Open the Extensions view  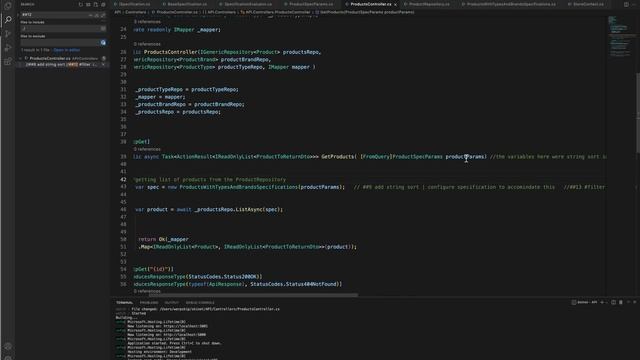[8, 62]
